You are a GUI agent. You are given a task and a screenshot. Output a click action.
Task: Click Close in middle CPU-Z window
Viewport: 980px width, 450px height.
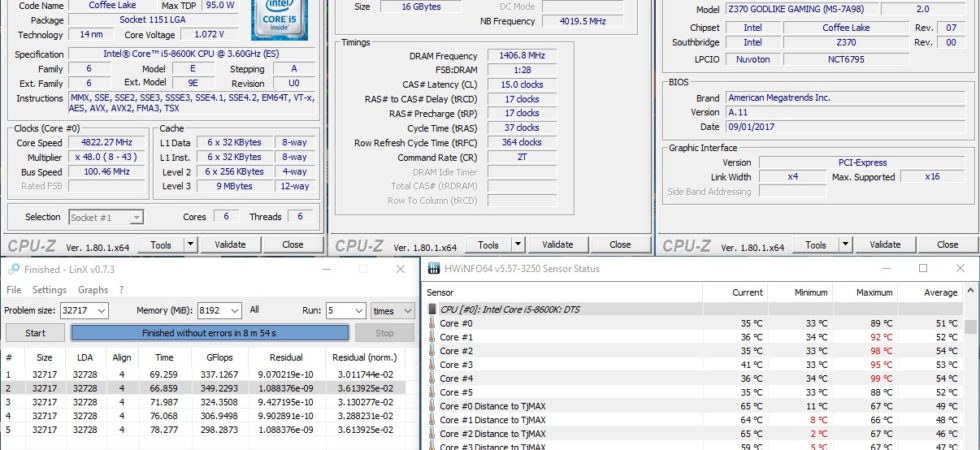pyautogui.click(x=620, y=244)
